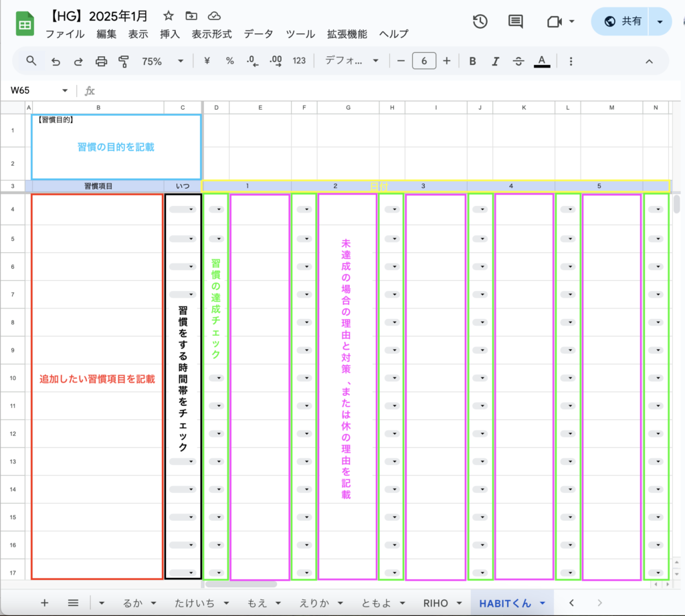Star this spreadsheet document
The height and width of the screenshot is (616, 685).
click(x=169, y=16)
